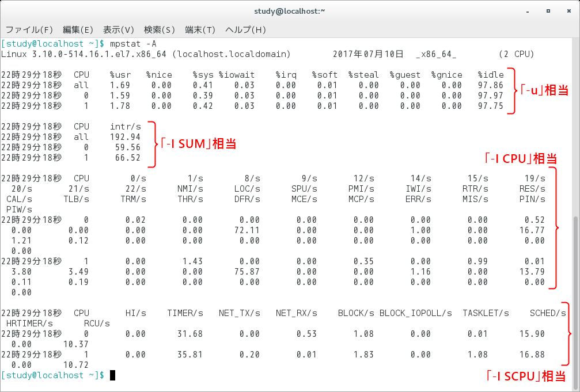Click the blinking cursor block at prompt
580x392 pixels.
coord(112,375)
